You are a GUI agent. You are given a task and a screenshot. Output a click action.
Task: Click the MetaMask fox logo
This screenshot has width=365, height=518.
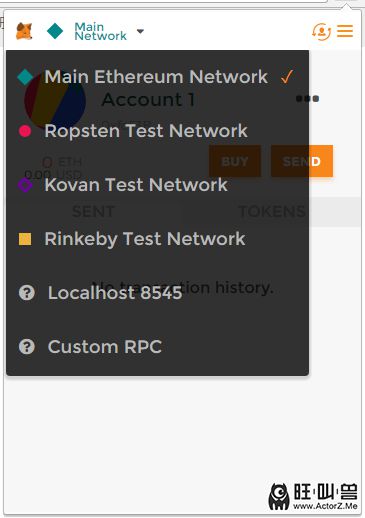pyautogui.click(x=24, y=31)
